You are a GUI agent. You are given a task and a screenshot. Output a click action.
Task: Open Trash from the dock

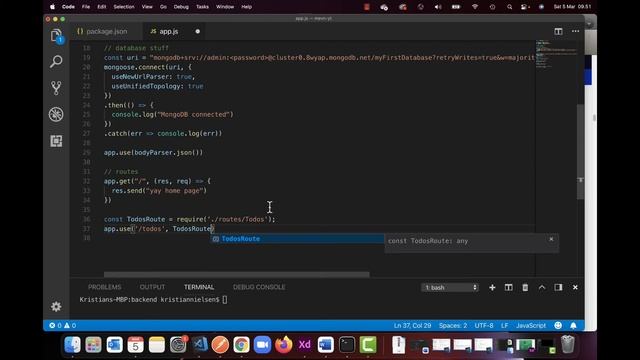(567, 344)
